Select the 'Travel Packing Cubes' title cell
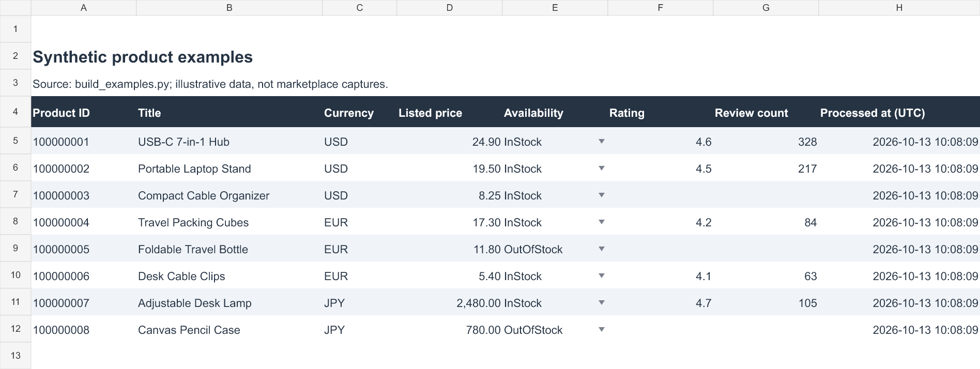Image resolution: width=980 pixels, height=369 pixels. [x=229, y=222]
